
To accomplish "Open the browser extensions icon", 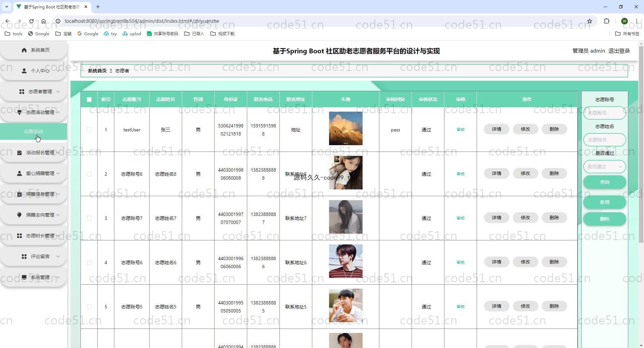I will tap(606, 21).
